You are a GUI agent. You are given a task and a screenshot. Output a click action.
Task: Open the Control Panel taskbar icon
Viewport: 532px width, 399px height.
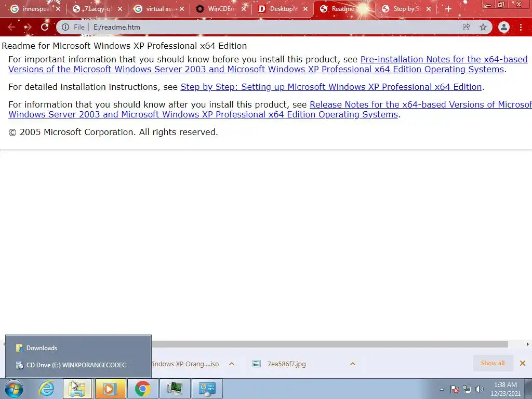tap(207, 389)
